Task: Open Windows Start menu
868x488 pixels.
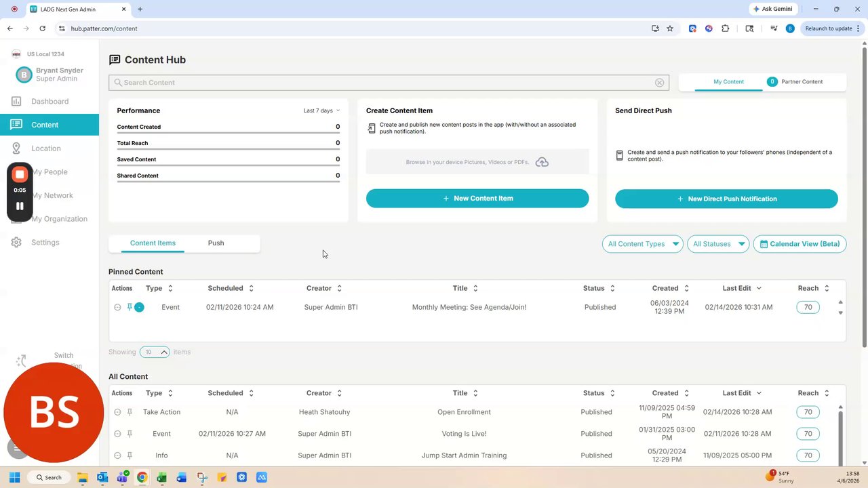Action: (14, 477)
